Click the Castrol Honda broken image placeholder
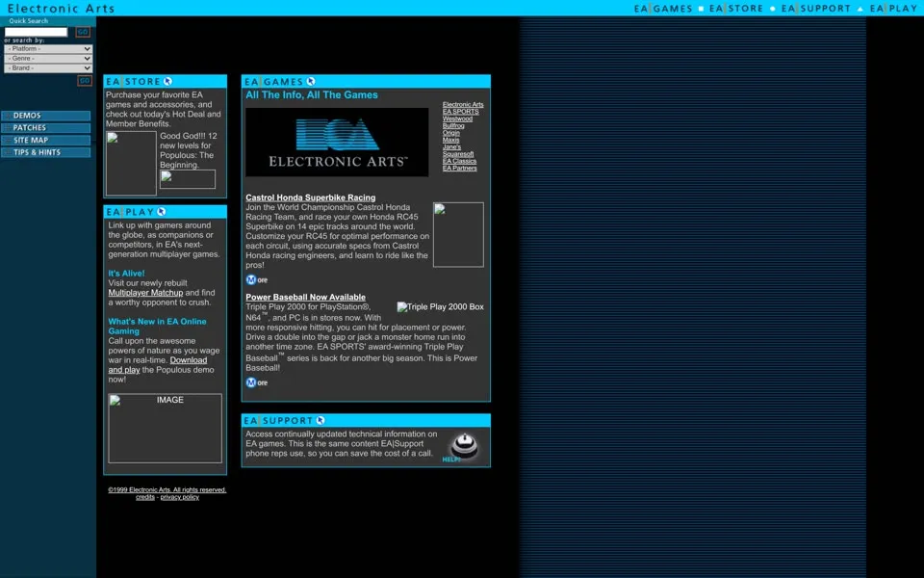 pos(458,235)
